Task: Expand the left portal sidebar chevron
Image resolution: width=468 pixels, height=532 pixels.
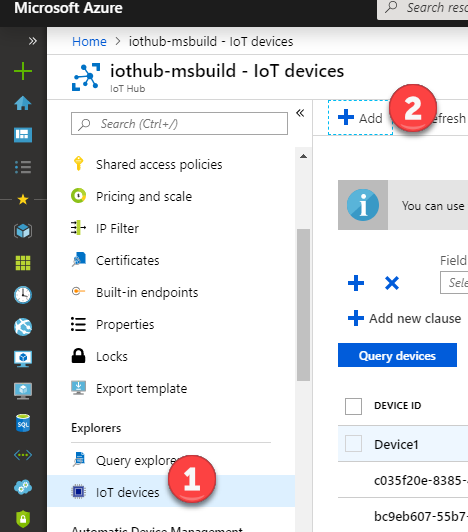Action: click(x=33, y=41)
